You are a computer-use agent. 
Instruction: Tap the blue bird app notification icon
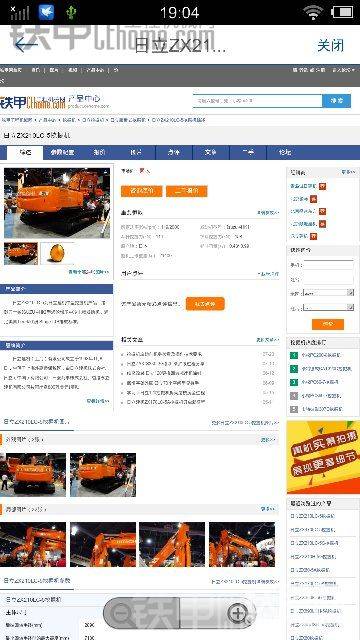pos(47,12)
